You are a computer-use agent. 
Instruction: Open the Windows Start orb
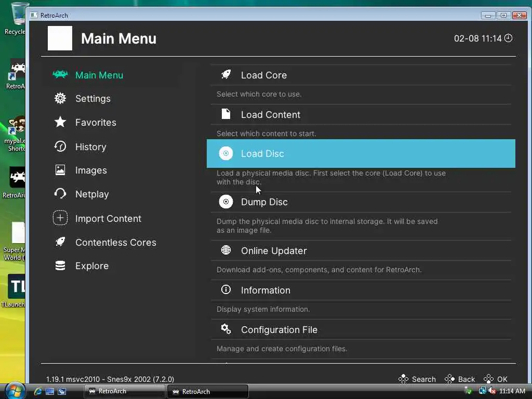point(15,391)
